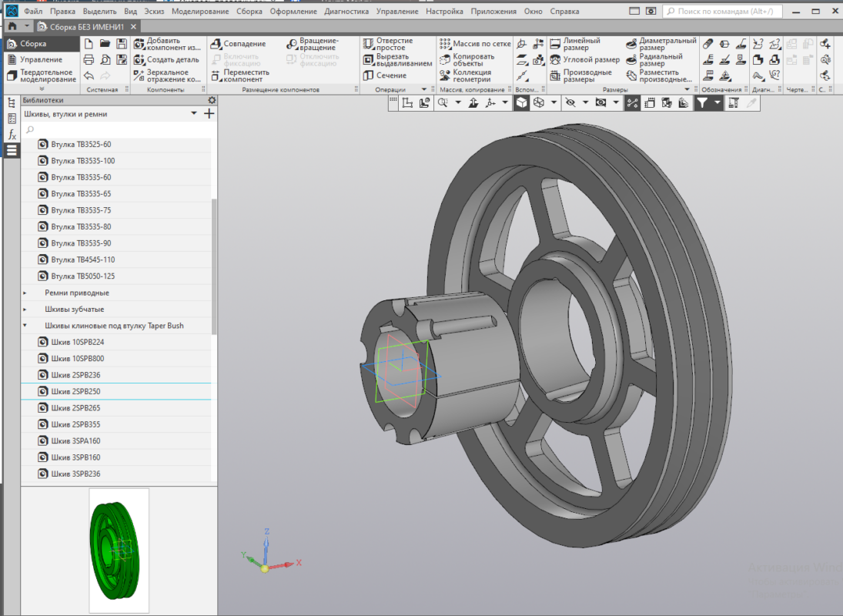
Task: Open the variables fx side panel
Action: tap(12, 135)
